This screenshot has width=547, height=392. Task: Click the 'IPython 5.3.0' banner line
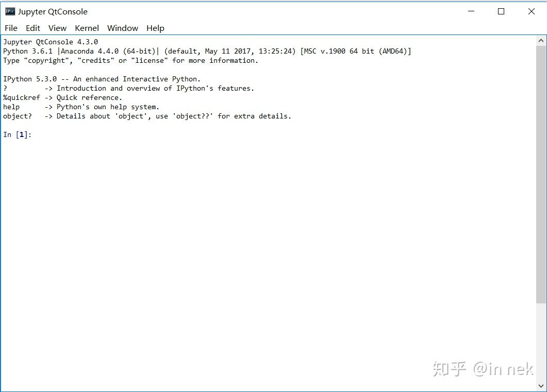tap(102, 79)
